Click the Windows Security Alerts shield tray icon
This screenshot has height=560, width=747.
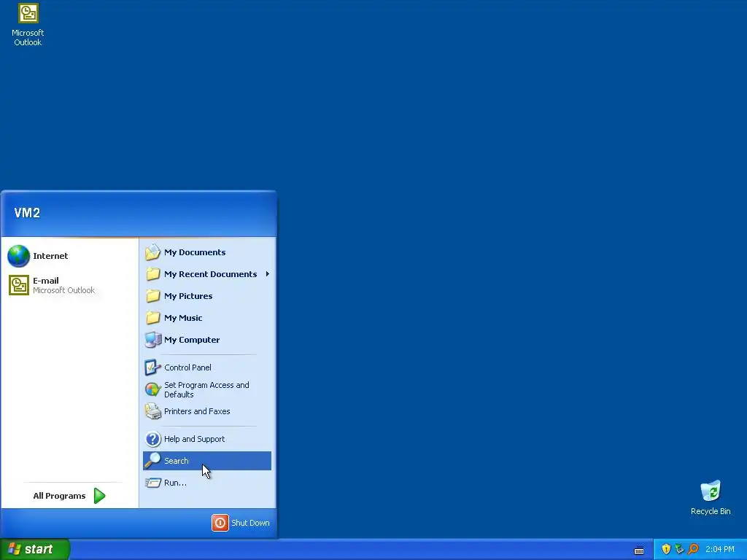[x=666, y=549]
